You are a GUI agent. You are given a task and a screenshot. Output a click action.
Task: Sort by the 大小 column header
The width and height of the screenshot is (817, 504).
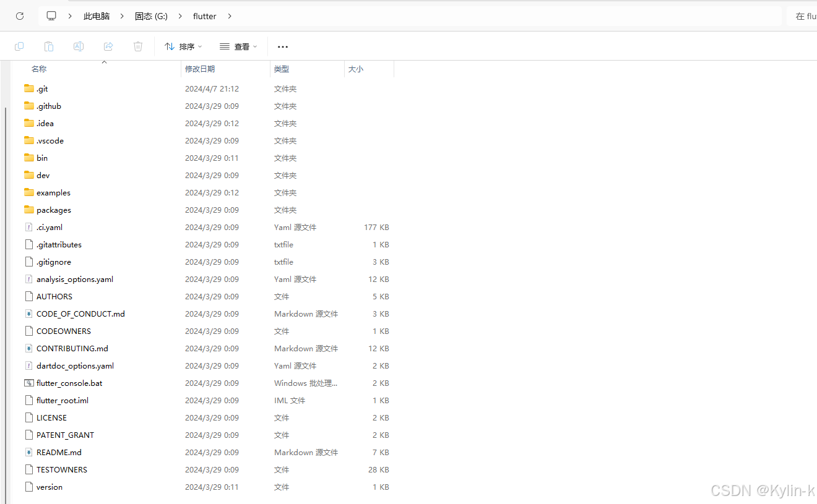(x=356, y=69)
